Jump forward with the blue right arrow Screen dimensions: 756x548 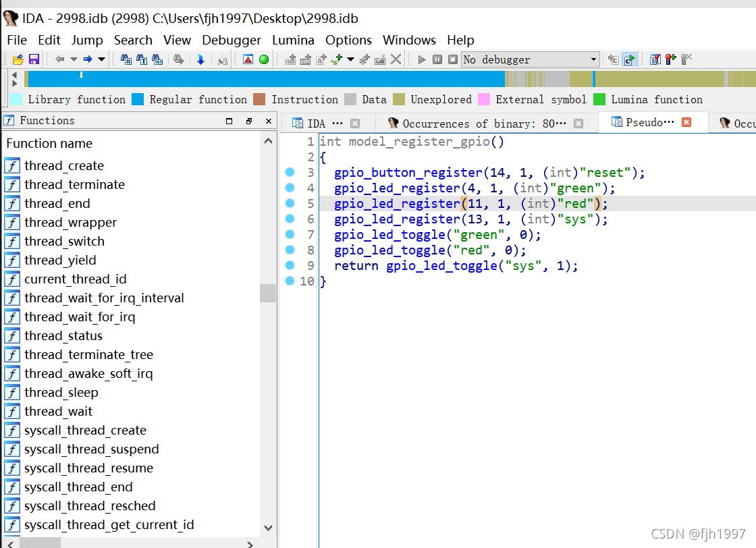point(88,59)
